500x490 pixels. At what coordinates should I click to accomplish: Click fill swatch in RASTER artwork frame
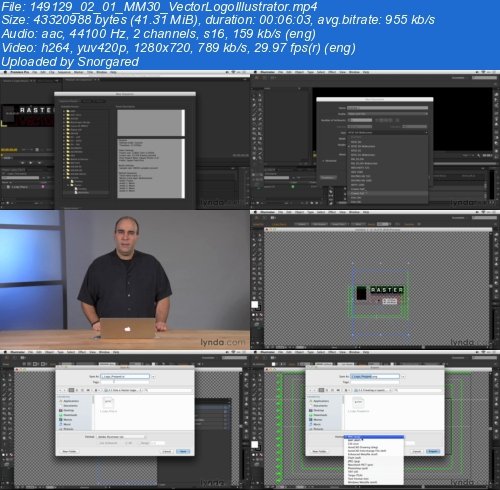tap(254, 304)
